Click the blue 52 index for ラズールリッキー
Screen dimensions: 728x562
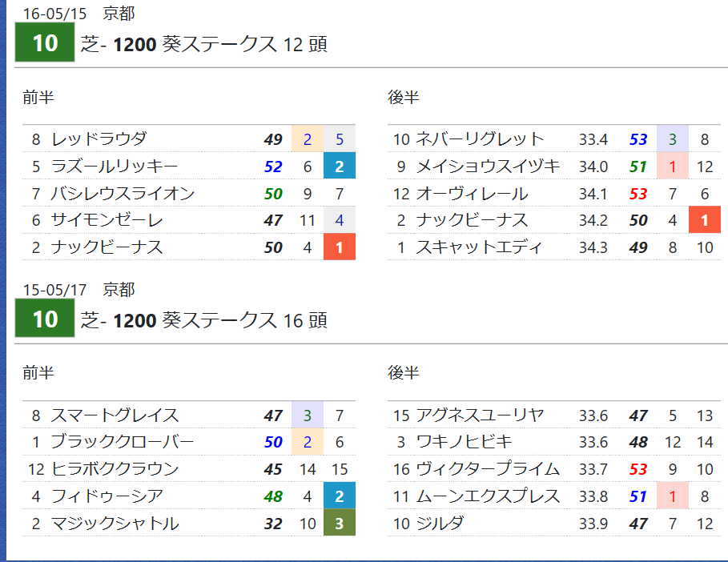coord(273,167)
